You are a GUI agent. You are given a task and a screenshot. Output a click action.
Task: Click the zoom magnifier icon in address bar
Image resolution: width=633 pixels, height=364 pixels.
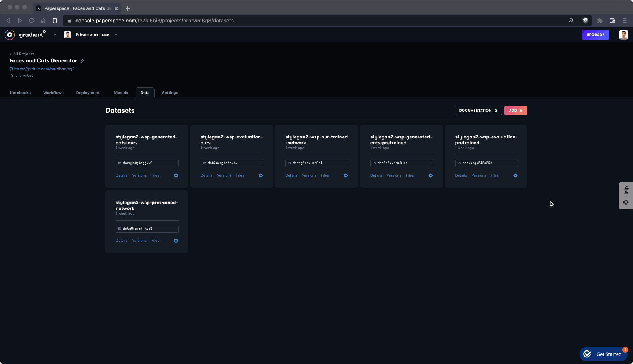click(571, 21)
